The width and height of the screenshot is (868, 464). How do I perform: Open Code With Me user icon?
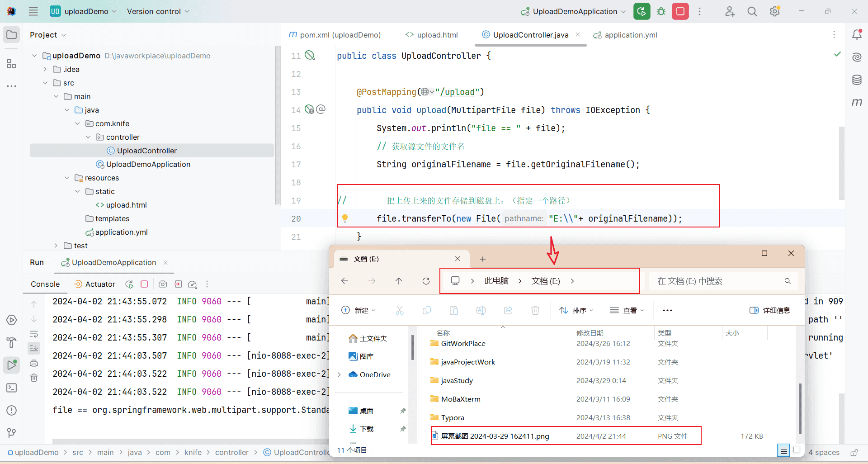pos(730,11)
